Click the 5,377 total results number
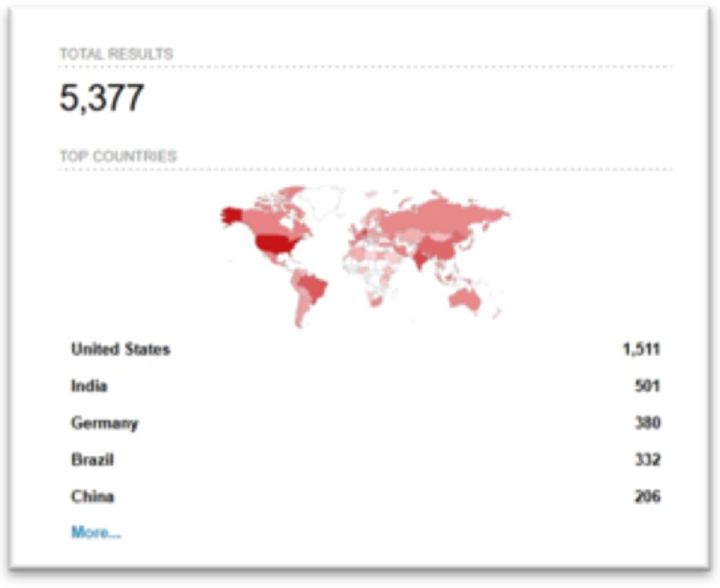 102,98
